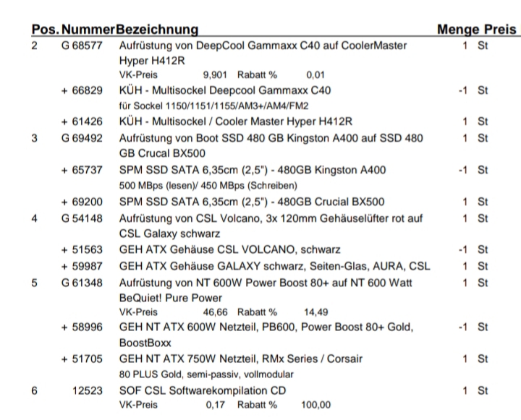This screenshot has width=521, height=420.
Task: Click VK-Preis value 46,66
Action: click(216, 312)
